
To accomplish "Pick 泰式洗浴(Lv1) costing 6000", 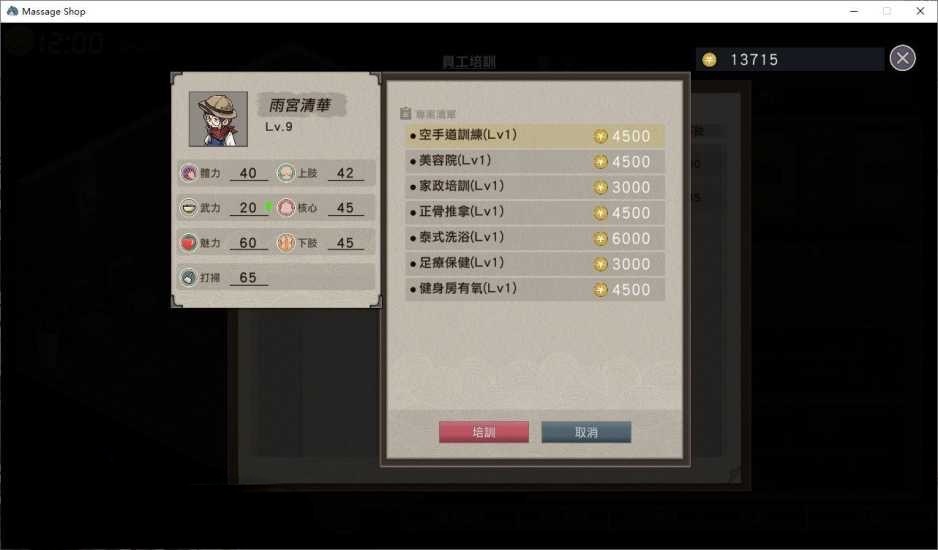I will tap(535, 238).
